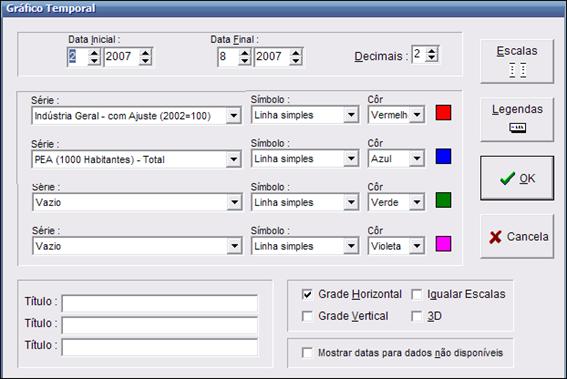Click the blue color swatch
Image resolution: width=567 pixels, height=379 pixels.
tap(443, 156)
